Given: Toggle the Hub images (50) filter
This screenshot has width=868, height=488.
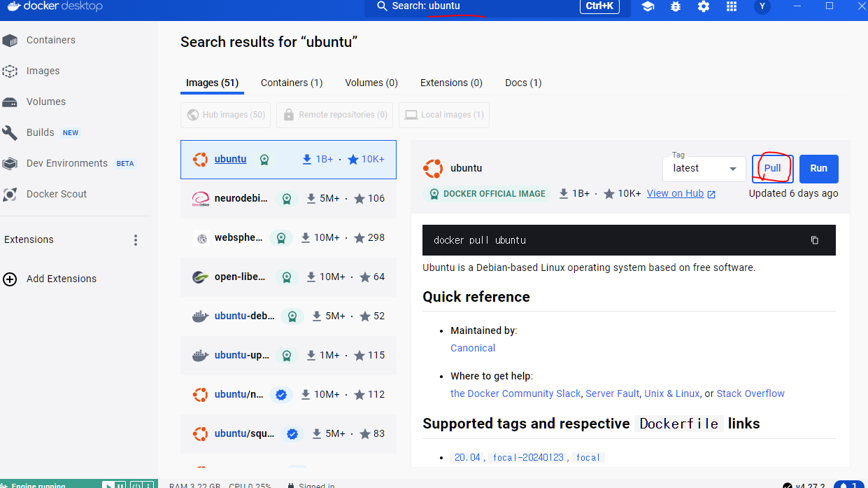Looking at the screenshot, I should pyautogui.click(x=225, y=115).
